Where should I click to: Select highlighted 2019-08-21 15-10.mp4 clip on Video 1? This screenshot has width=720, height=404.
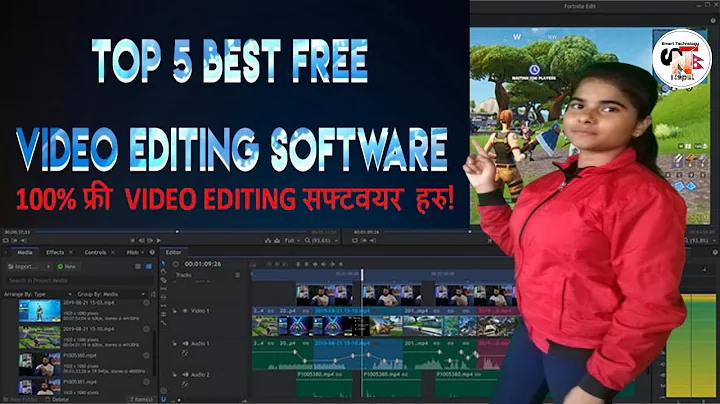(x=358, y=321)
